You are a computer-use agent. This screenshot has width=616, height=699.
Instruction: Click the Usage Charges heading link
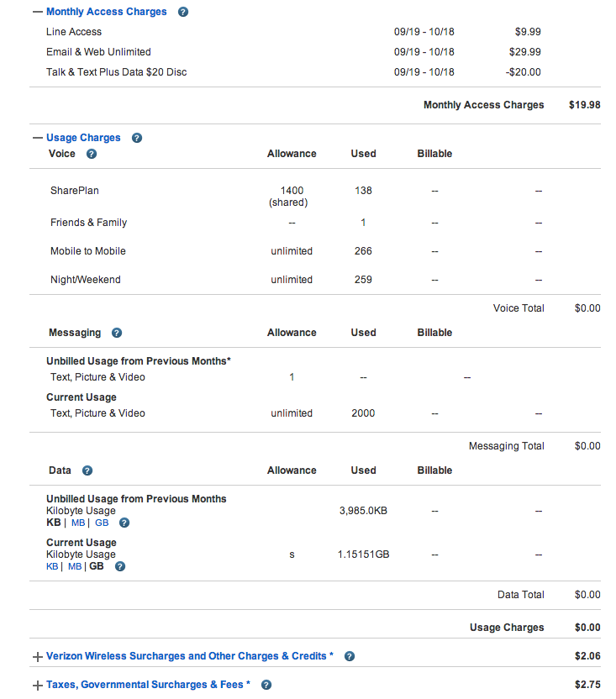pyautogui.click(x=83, y=138)
